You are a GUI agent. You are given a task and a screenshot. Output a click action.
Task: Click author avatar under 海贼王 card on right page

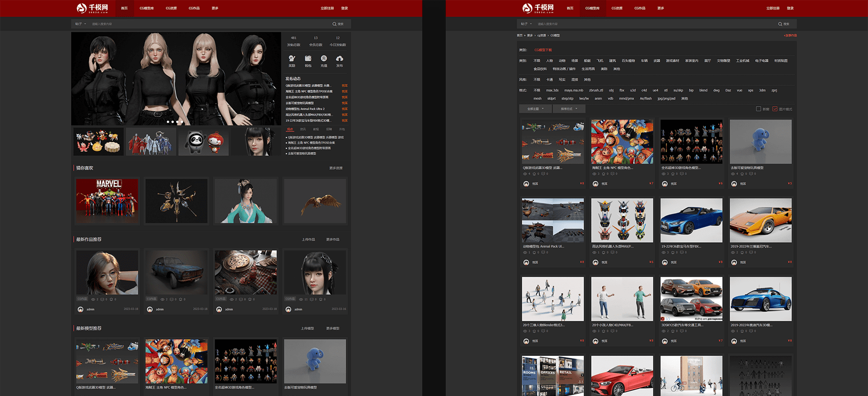[596, 184]
